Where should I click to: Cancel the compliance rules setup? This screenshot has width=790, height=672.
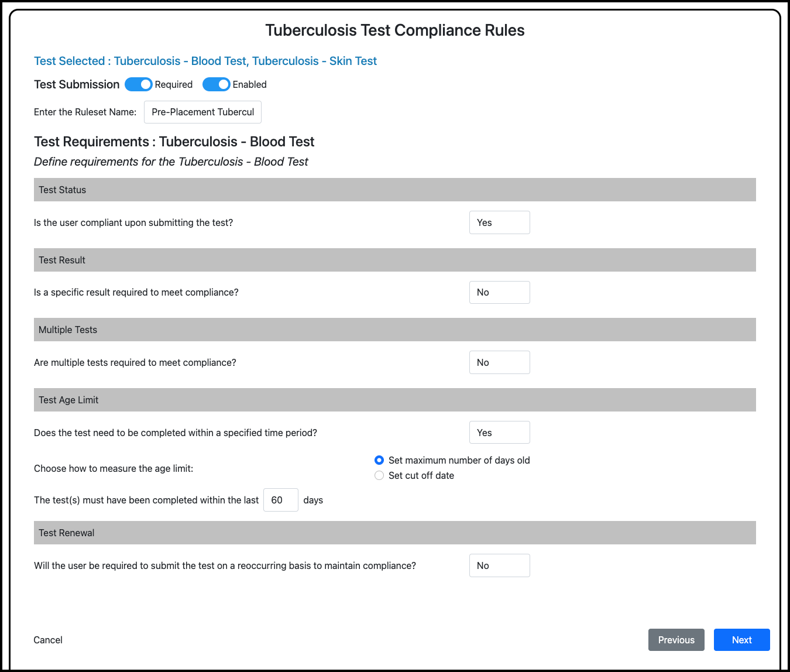(48, 640)
